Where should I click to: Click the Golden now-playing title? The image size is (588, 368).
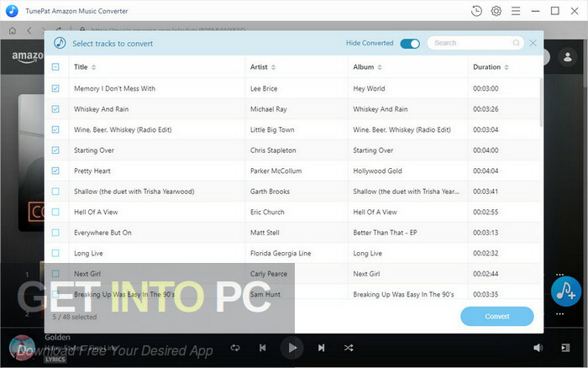point(57,337)
